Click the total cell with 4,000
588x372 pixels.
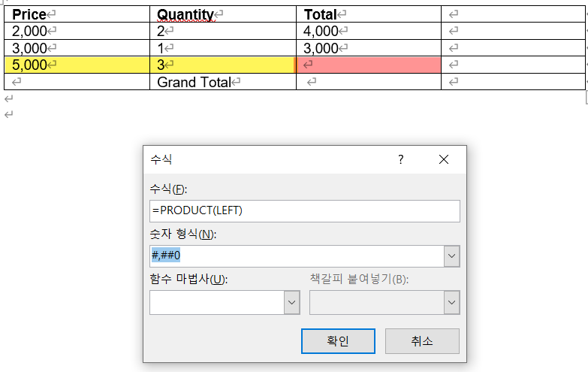369,31
